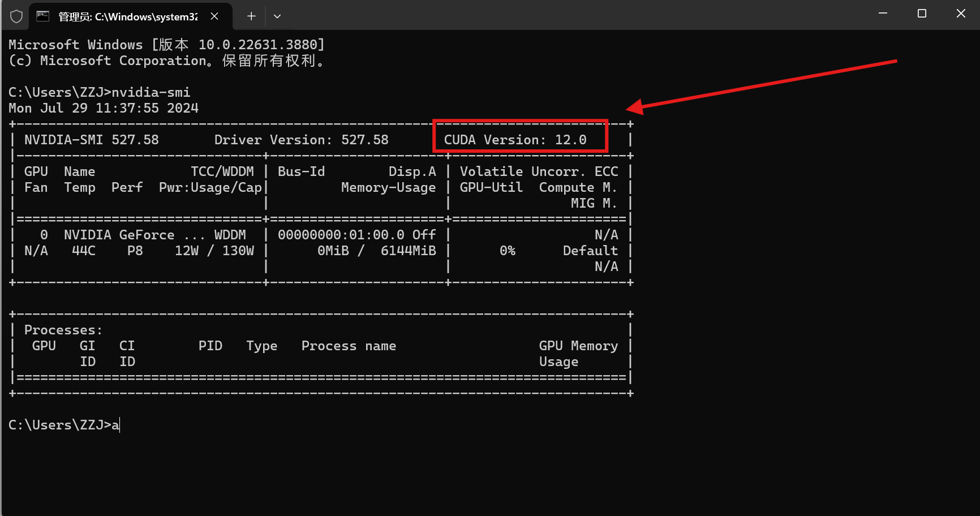Screen dimensions: 980x516
Task: Select the administrator cmd tab
Action: (x=131, y=16)
